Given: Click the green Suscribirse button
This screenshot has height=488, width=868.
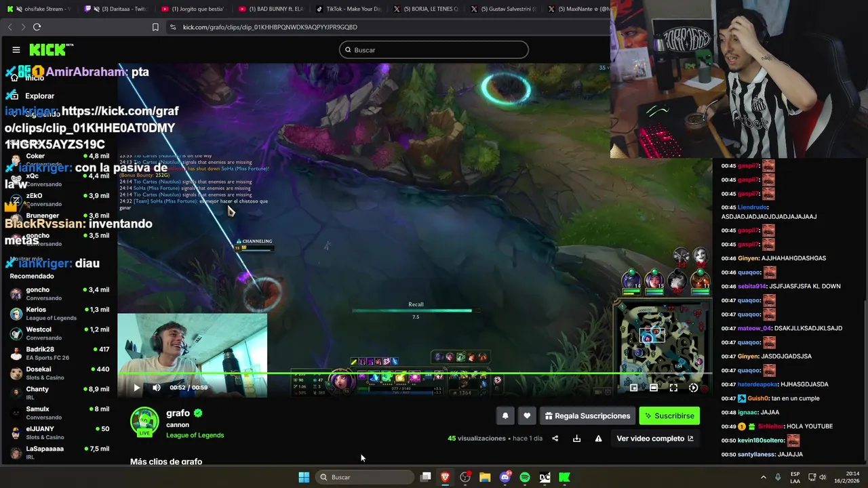Looking at the screenshot, I should click(669, 416).
